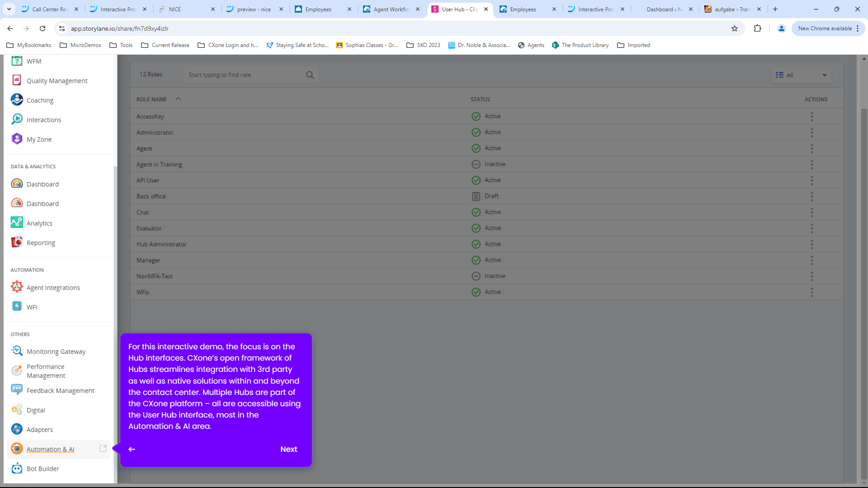Open the Agents bookmark
The width and height of the screenshot is (868, 488).
pyautogui.click(x=531, y=45)
